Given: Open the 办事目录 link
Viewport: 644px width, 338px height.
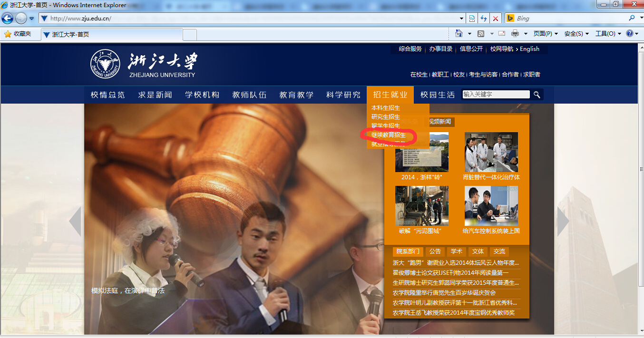Looking at the screenshot, I should pos(441,49).
